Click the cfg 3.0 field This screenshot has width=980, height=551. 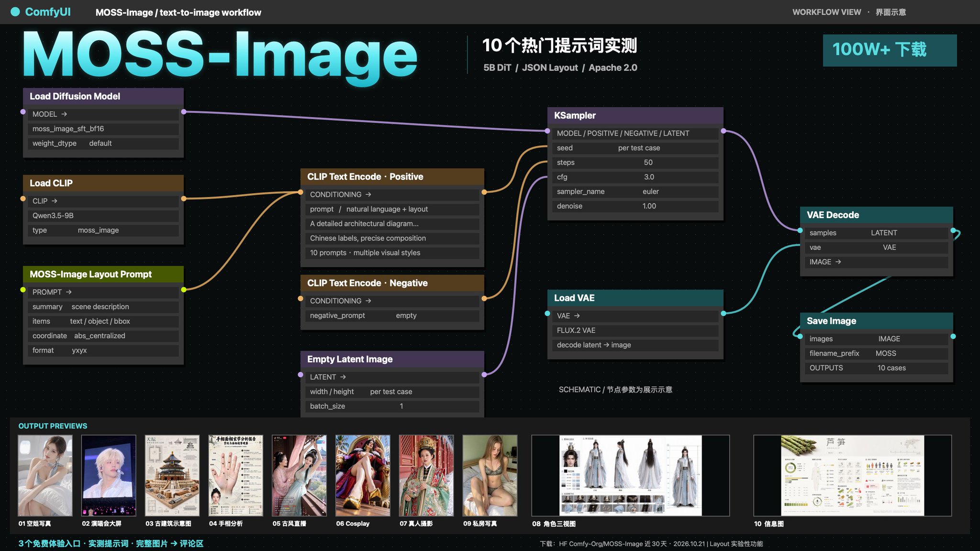click(x=635, y=177)
